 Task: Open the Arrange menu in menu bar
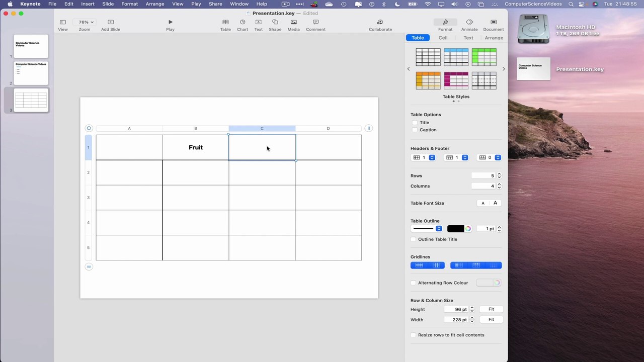point(155,4)
